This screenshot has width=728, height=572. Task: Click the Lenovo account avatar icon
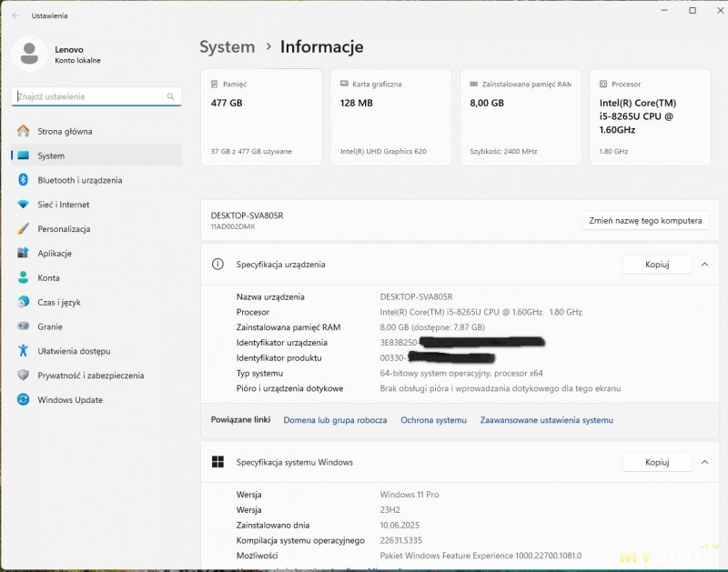pos(29,54)
